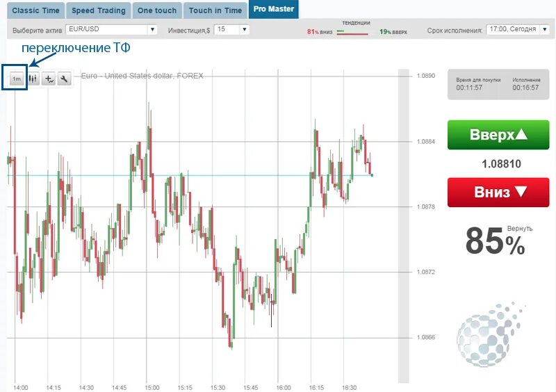Select the Pro Master tab
This screenshot has width=556, height=392.
pyautogui.click(x=273, y=9)
